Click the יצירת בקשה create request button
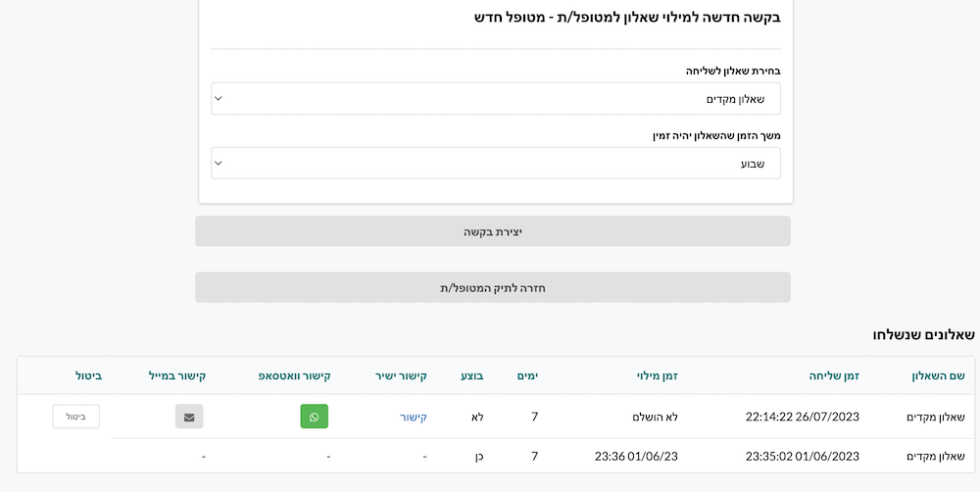This screenshot has height=492, width=980. [x=493, y=231]
